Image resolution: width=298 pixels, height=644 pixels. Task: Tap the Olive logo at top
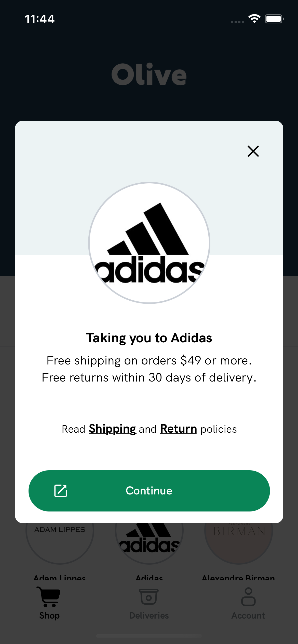click(149, 75)
